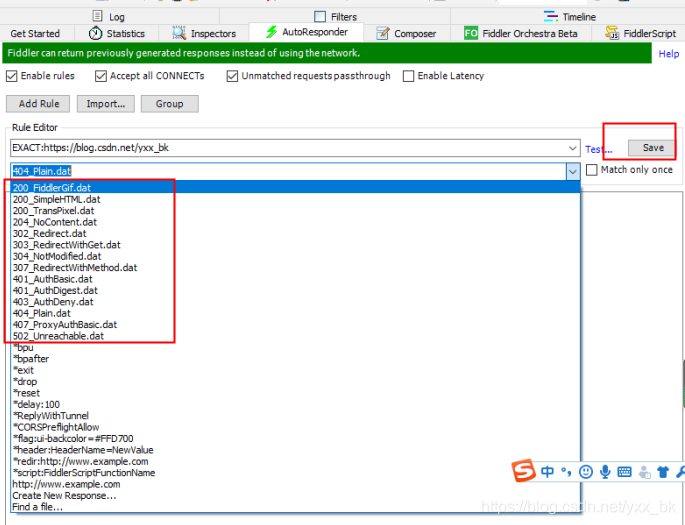685x525 pixels.
Task: Choose the *bpafter action option
Action: 296,359
